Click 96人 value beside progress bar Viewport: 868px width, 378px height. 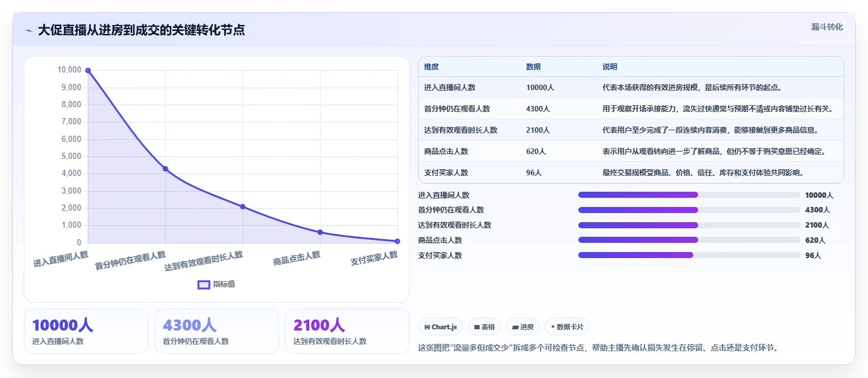tap(813, 256)
